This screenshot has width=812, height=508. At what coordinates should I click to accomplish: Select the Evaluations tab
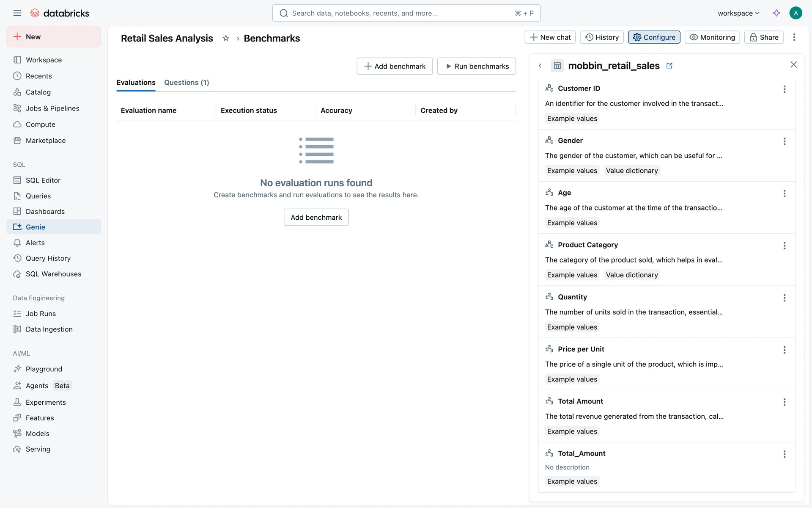136,83
